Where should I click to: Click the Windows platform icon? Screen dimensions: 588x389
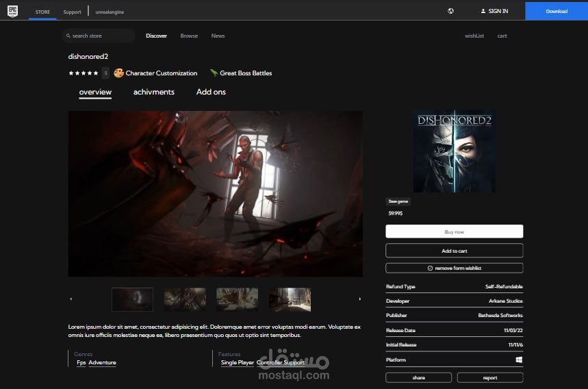click(519, 360)
